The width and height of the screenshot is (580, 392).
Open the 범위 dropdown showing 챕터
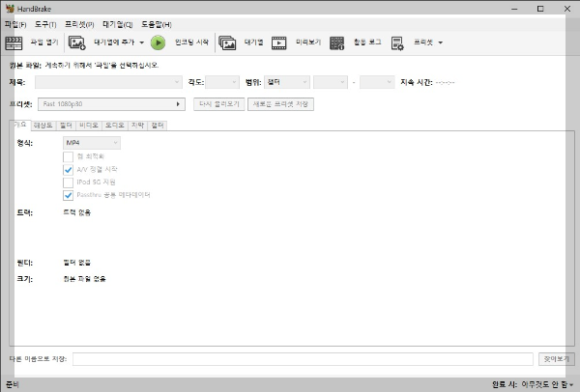[287, 82]
